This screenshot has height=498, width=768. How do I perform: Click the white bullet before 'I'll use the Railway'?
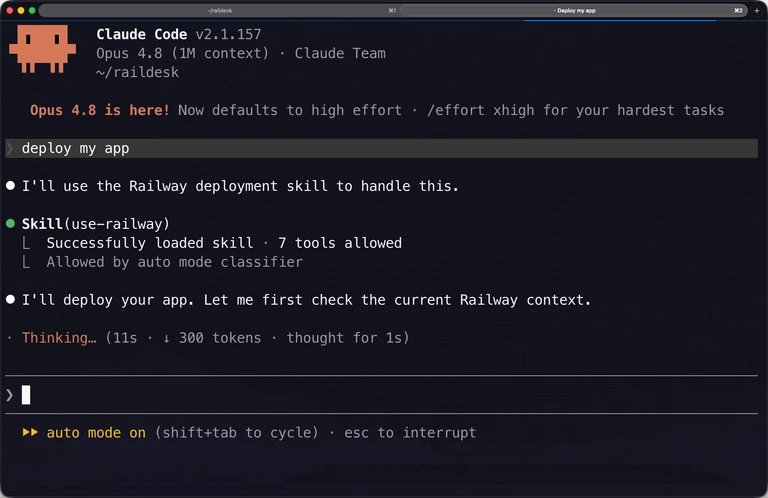pyautogui.click(x=10, y=186)
